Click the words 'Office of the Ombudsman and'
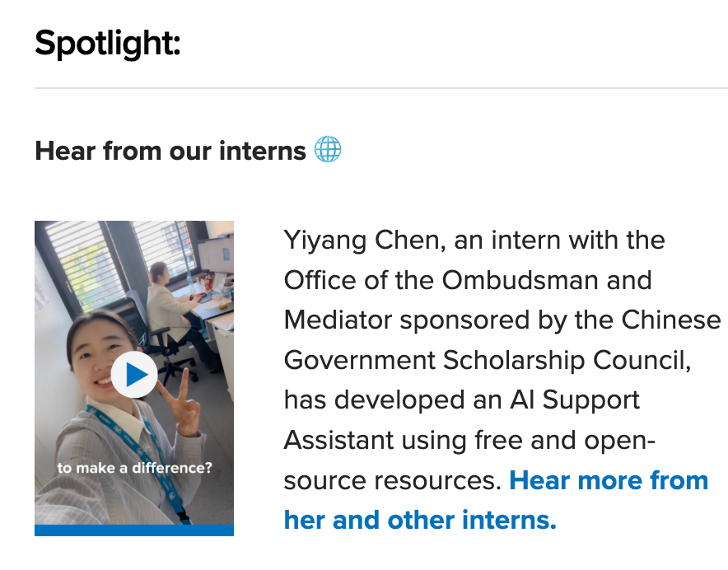 [x=468, y=280]
